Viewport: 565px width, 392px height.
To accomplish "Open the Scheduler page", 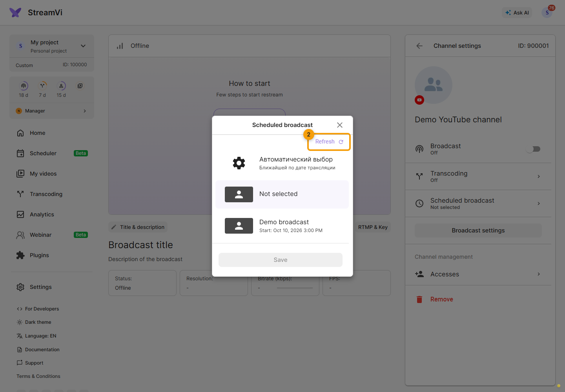I will tap(52, 153).
